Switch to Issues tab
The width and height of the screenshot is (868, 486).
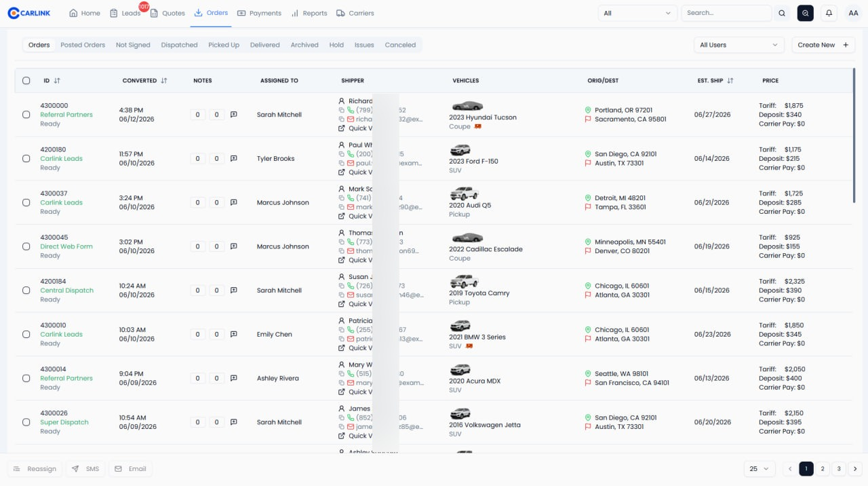[364, 45]
